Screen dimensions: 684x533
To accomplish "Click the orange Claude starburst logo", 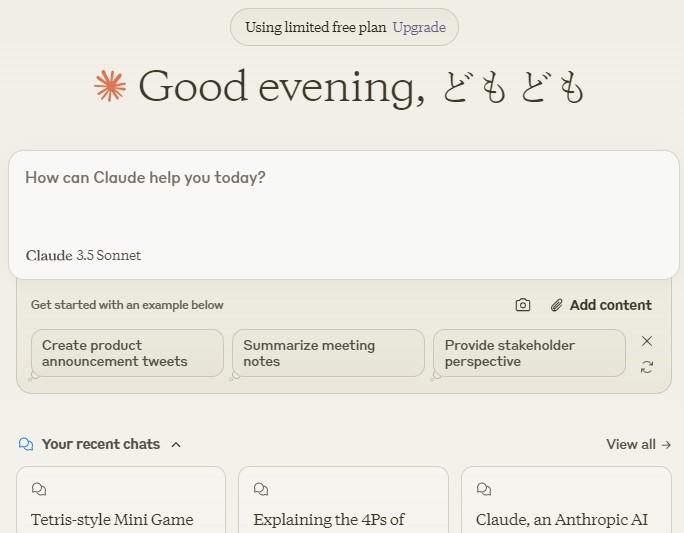I will [x=110, y=86].
